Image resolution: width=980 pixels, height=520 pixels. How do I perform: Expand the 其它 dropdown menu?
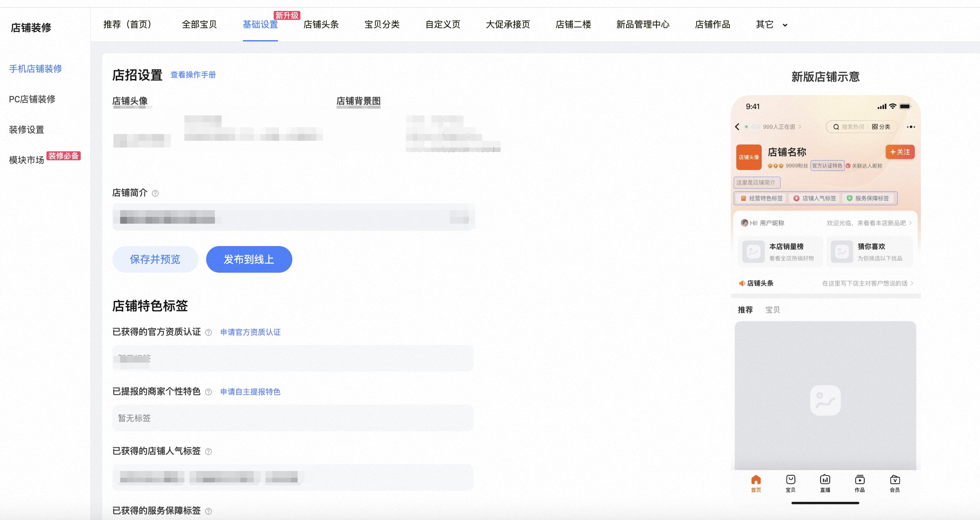pyautogui.click(x=771, y=25)
